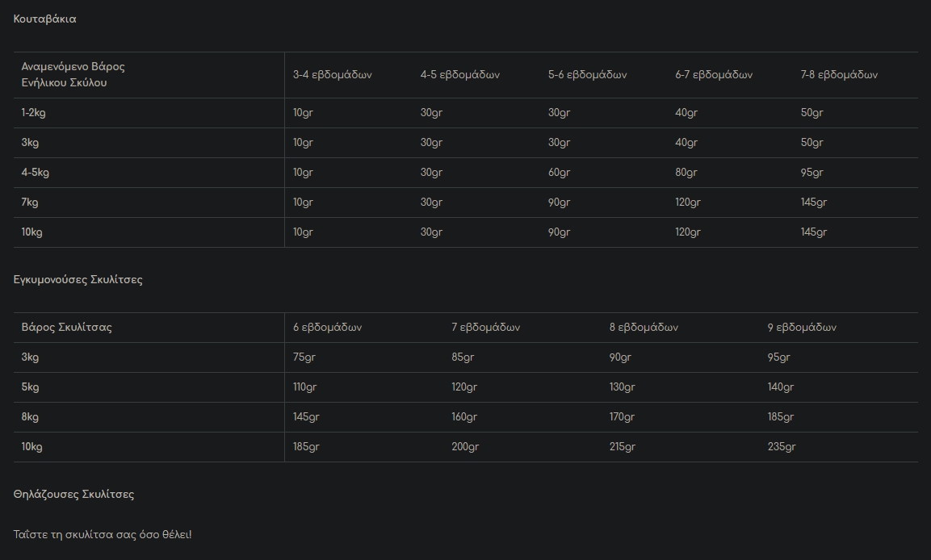Image resolution: width=931 pixels, height=560 pixels.
Task: Select the 9 εβδομάδων column header
Action: click(x=802, y=328)
